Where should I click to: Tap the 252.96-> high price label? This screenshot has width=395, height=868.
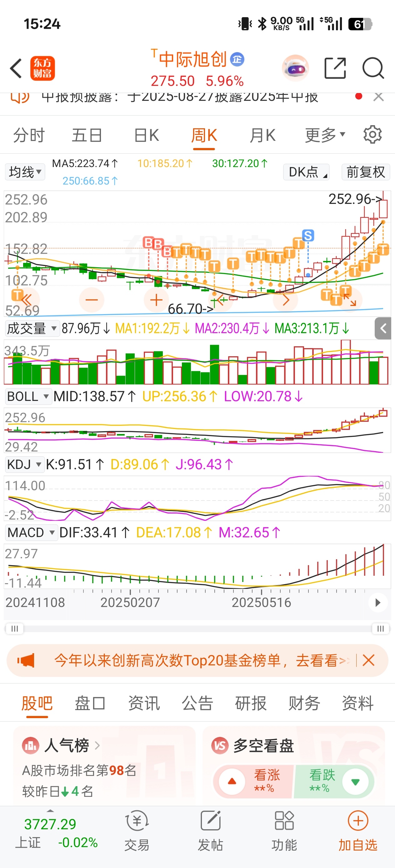tap(355, 199)
